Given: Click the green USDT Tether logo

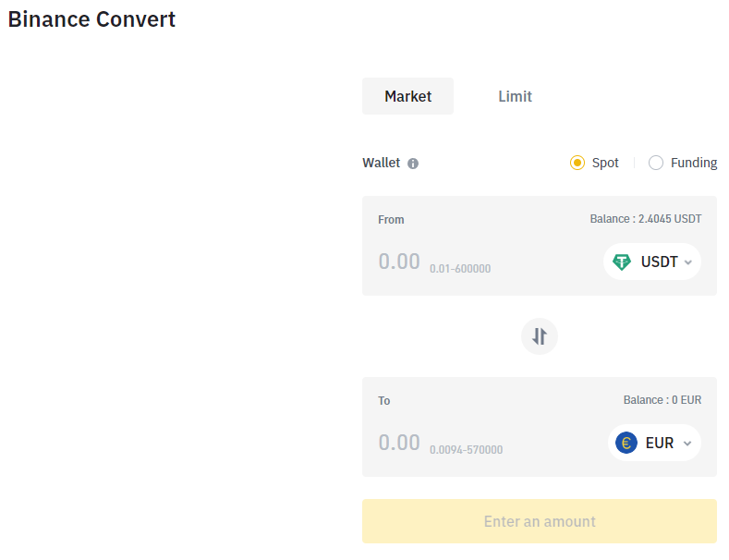Looking at the screenshot, I should pos(622,262).
